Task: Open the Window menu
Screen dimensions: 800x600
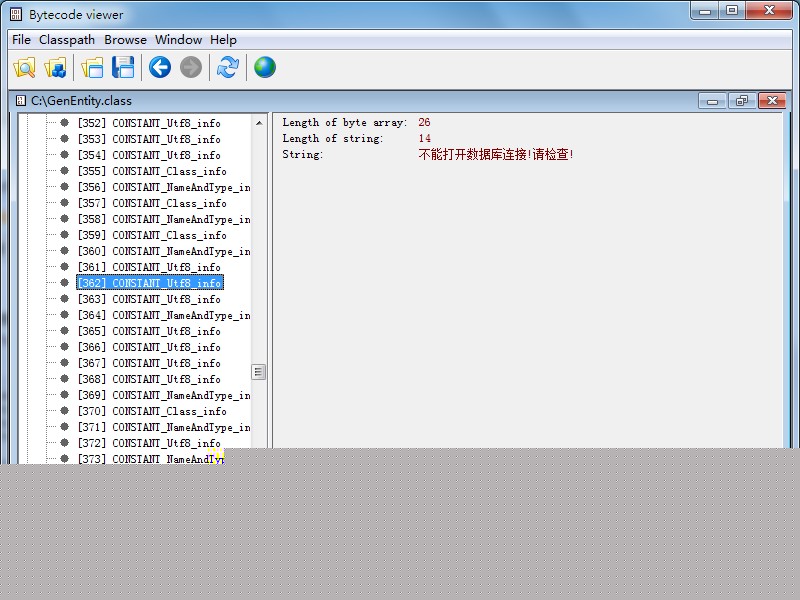Action: pyautogui.click(x=178, y=40)
